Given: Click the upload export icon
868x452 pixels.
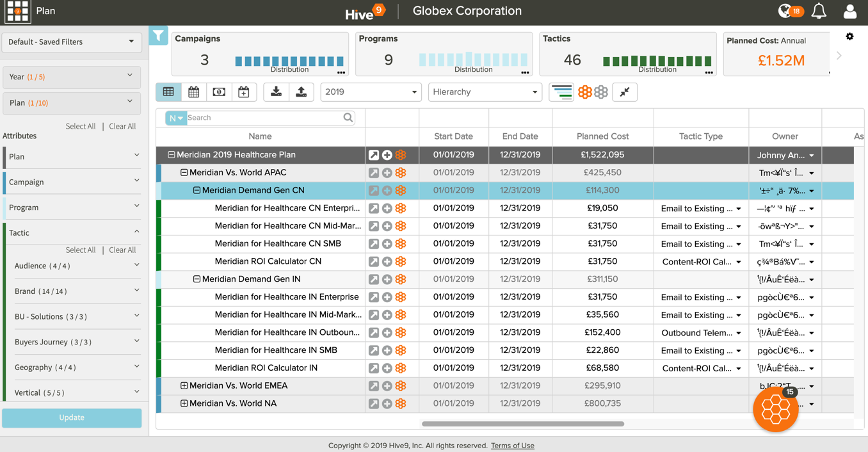Looking at the screenshot, I should pos(301,92).
